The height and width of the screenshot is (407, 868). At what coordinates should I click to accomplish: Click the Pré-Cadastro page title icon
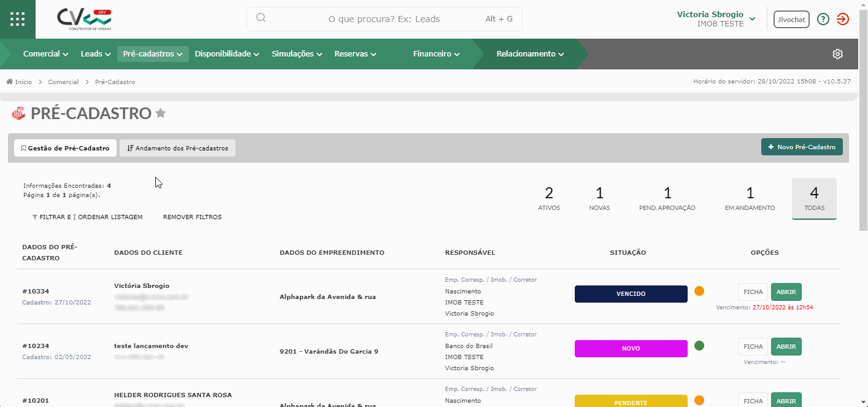pos(18,114)
